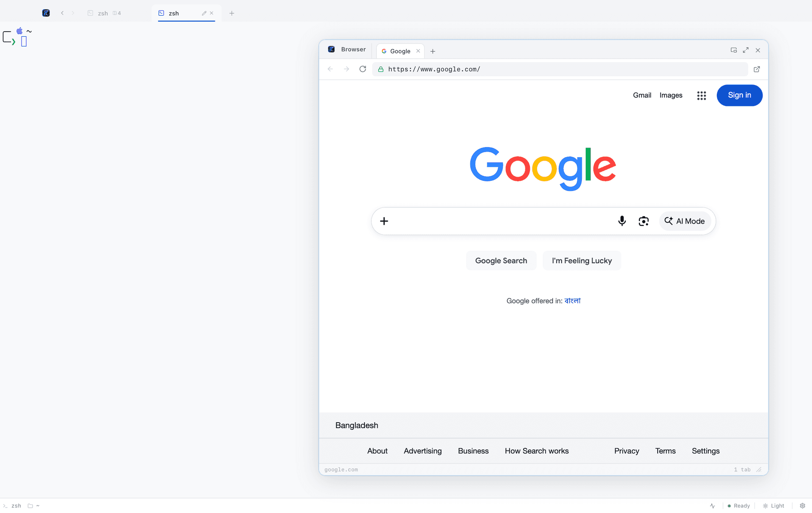Viewport: 812px width, 513px height.
Task: Click the google.com status text in browser panel
Action: (x=341, y=469)
